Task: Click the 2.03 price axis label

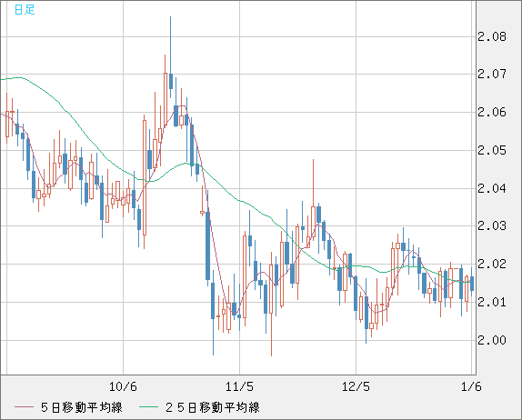Action: click(492, 226)
